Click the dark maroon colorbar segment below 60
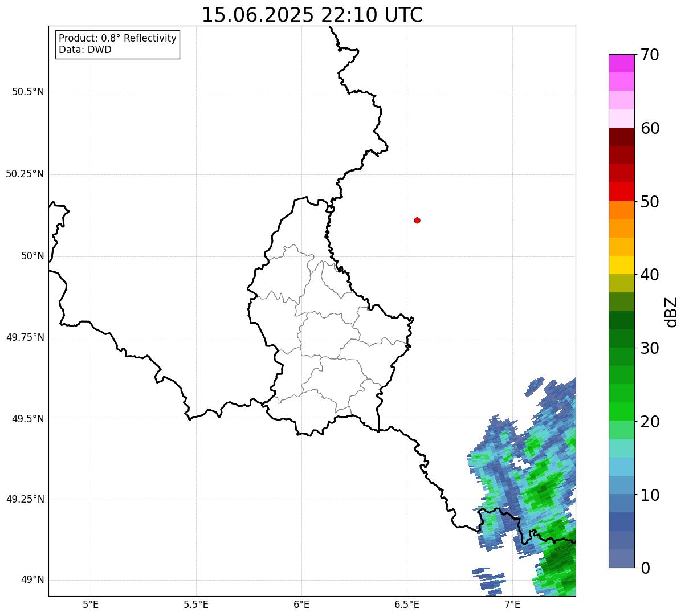The image size is (685, 616). pos(622,137)
